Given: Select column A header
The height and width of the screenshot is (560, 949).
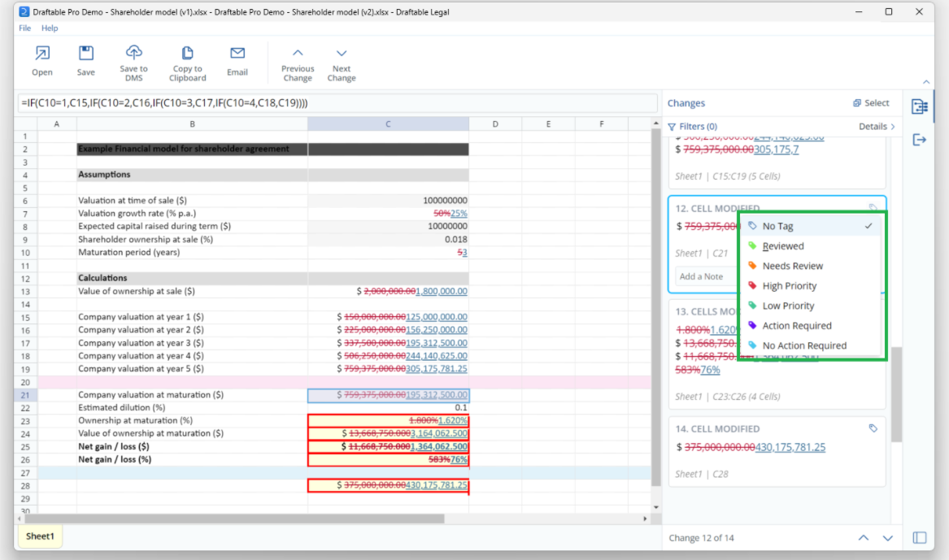Looking at the screenshot, I should coord(57,124).
